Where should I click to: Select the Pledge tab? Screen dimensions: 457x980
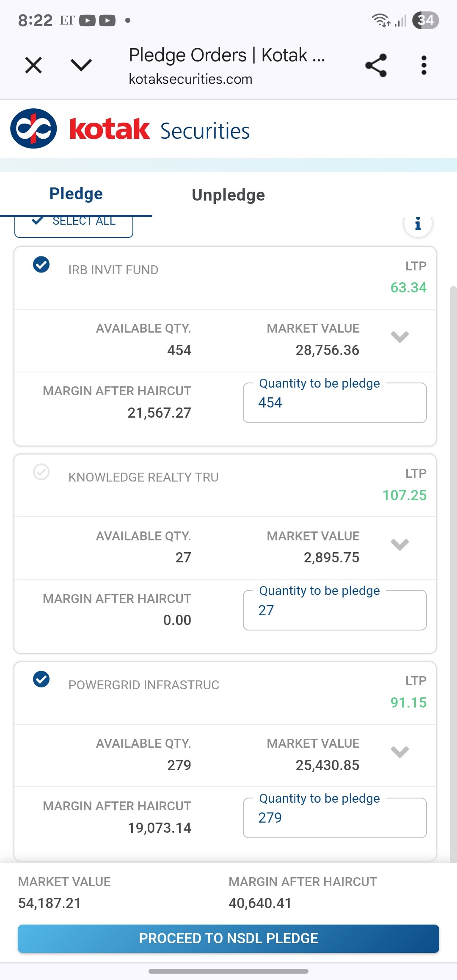coord(76,194)
